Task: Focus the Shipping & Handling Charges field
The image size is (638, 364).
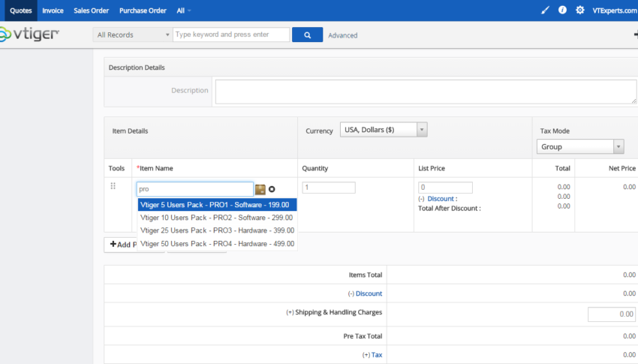Action: tap(612, 314)
